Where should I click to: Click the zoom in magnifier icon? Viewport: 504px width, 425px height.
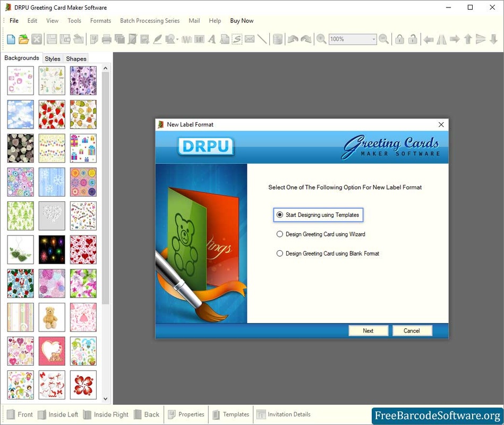tap(321, 39)
